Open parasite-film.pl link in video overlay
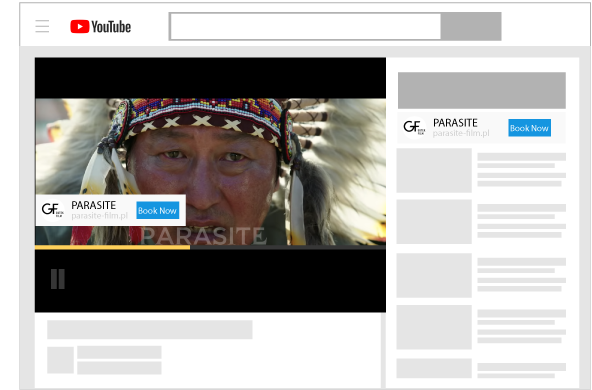This screenshot has width=592, height=390. point(100,216)
